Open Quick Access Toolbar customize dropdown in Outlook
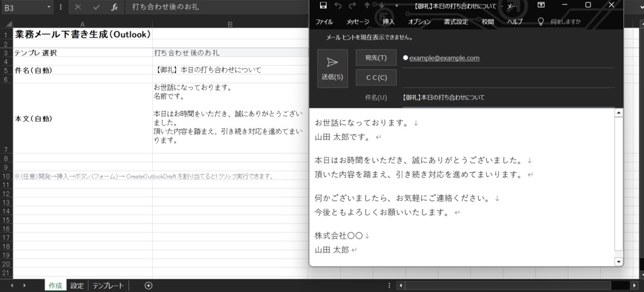This screenshot has height=292, width=644. (396, 5)
